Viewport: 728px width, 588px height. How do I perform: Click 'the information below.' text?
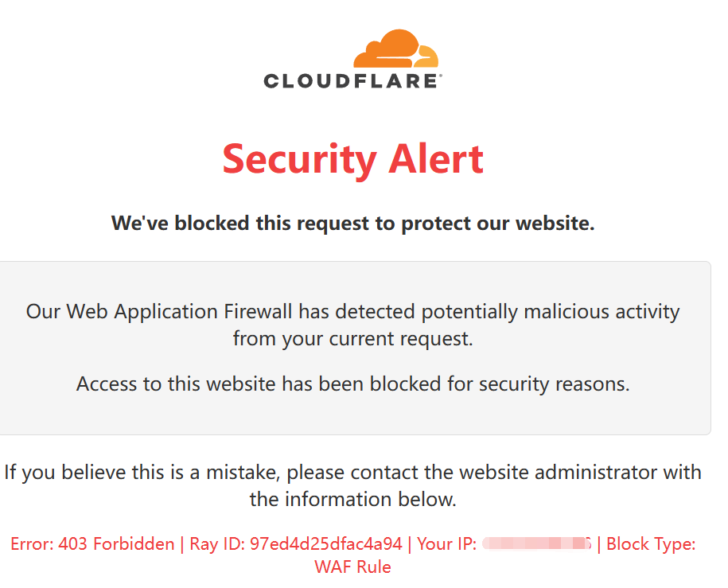coord(352,500)
